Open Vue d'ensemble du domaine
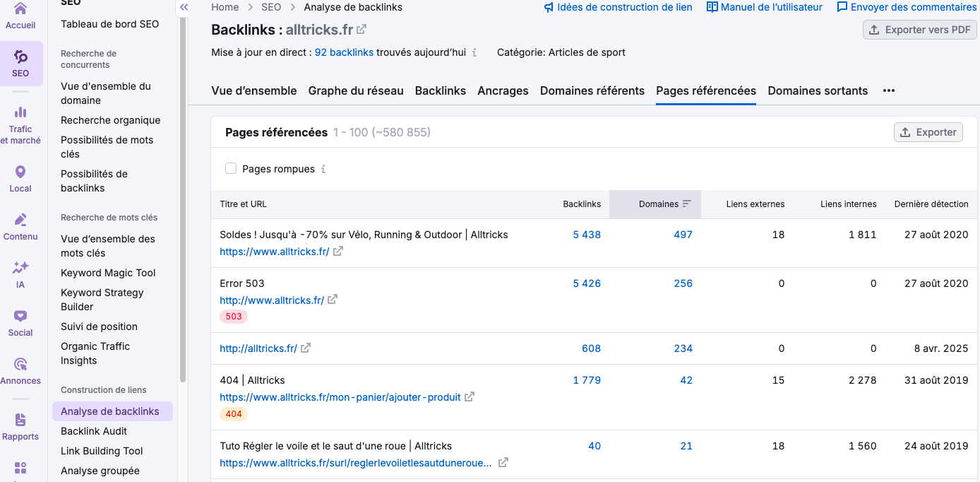 106,93
